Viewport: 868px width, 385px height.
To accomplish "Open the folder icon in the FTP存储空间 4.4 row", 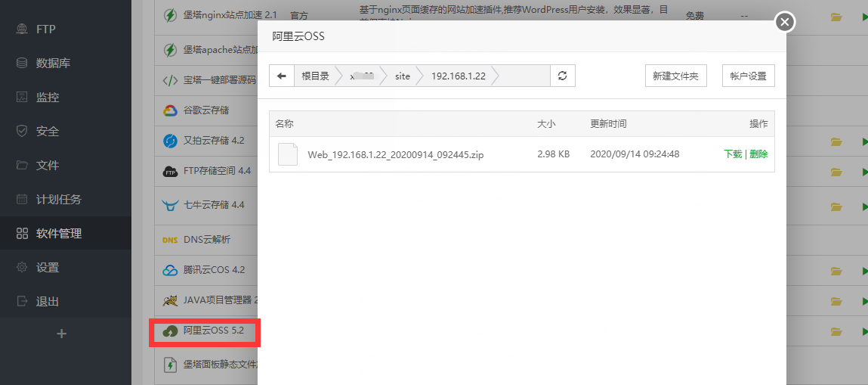I will (836, 173).
